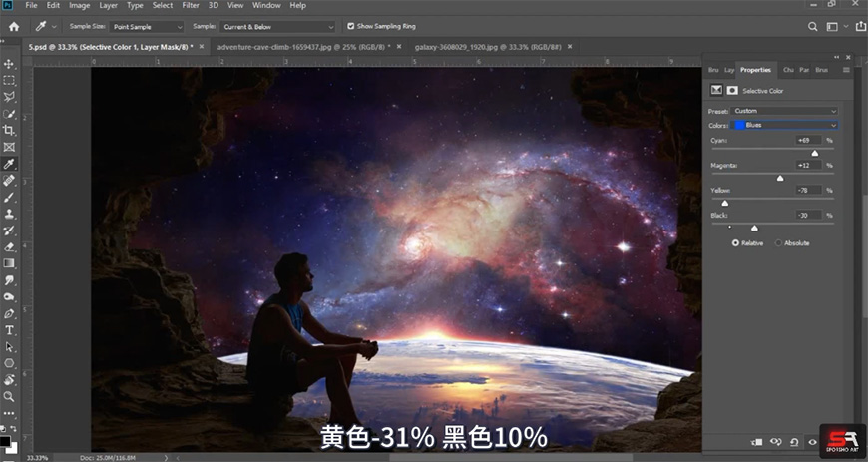Collapse the panel with double-arrow icon

pyautogui.click(x=836, y=57)
